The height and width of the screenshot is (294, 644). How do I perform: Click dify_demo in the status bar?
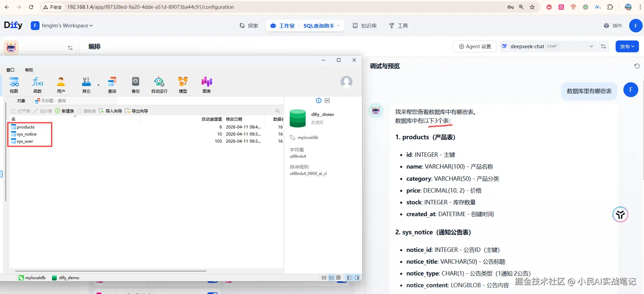(x=66, y=278)
